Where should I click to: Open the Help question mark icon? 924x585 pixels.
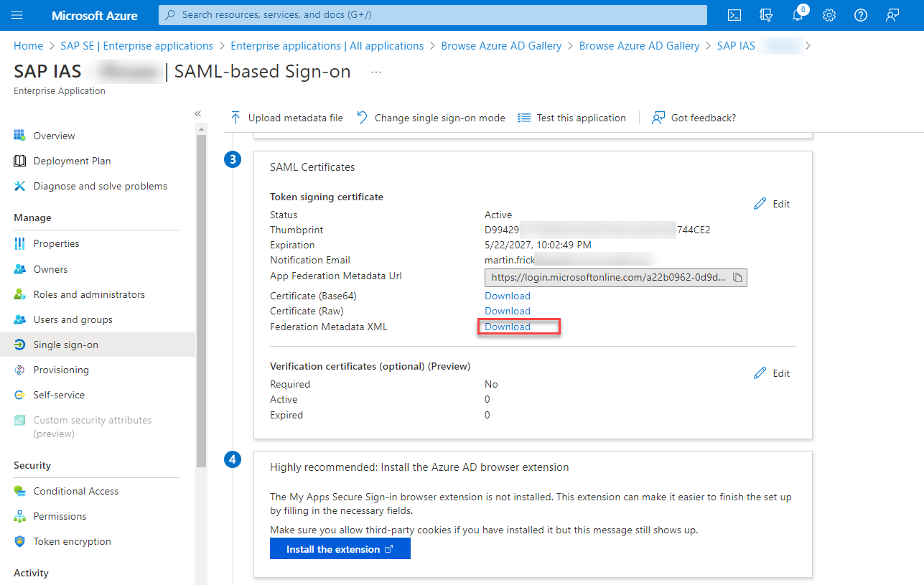(x=861, y=15)
